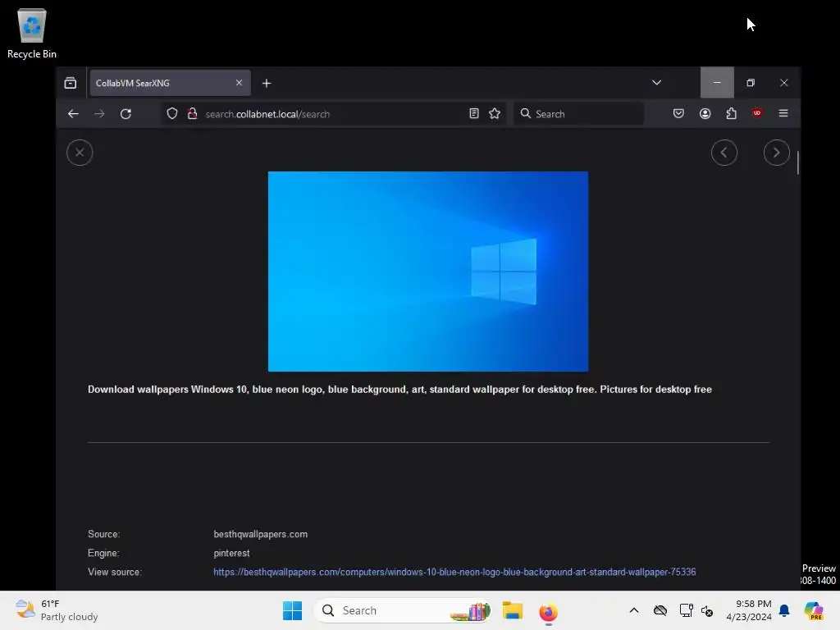The image size is (840, 630).
Task: Click the page vertical scrollbar thumb
Action: tap(797, 163)
